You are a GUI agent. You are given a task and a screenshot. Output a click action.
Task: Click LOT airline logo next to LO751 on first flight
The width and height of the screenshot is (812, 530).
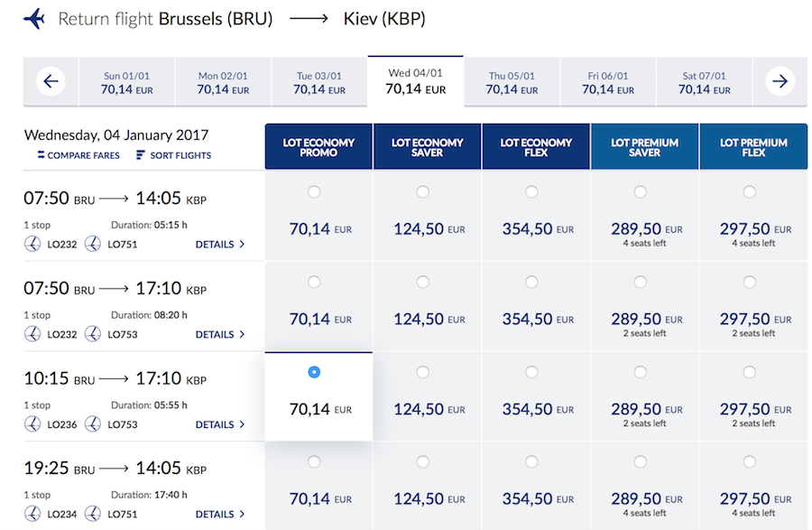[x=93, y=245]
